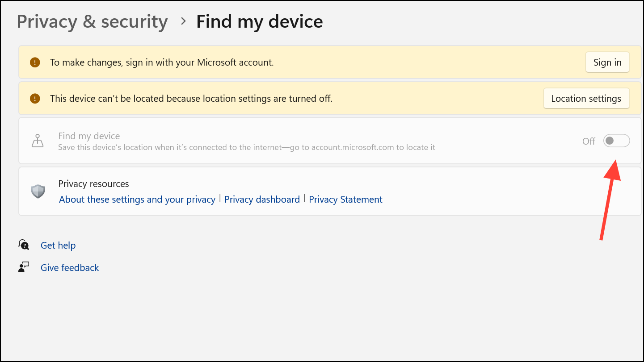Click the Privacy resources heading
The height and width of the screenshot is (362, 644).
93,184
